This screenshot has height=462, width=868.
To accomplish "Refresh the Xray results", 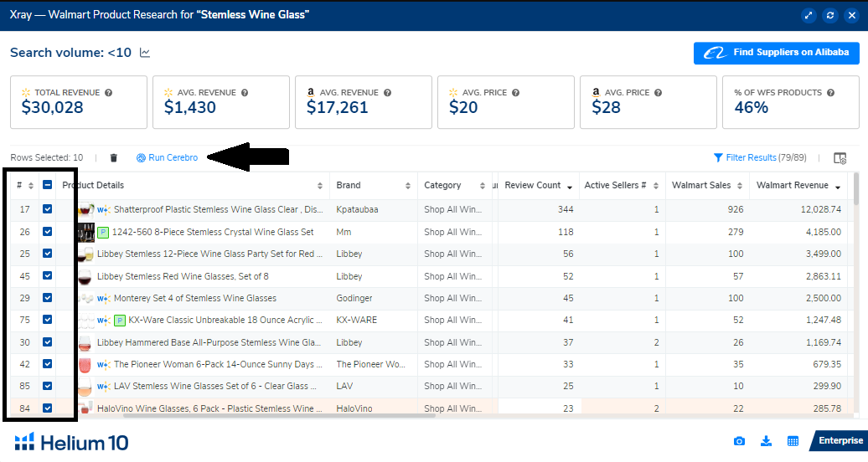I will point(829,16).
